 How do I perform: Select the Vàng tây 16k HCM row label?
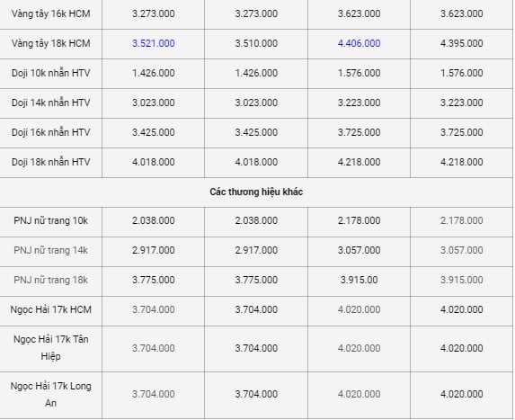[x=51, y=13]
